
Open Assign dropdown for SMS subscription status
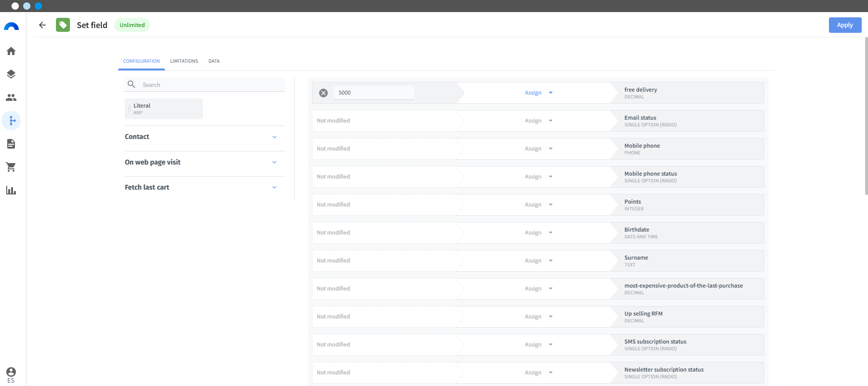539,345
